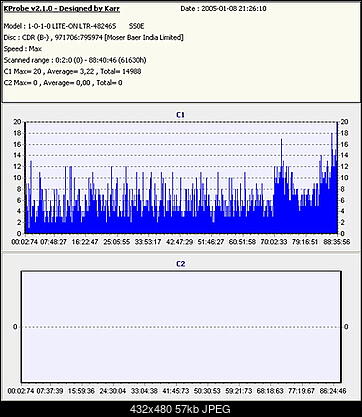Click the 60:51:58 time label

point(242,242)
